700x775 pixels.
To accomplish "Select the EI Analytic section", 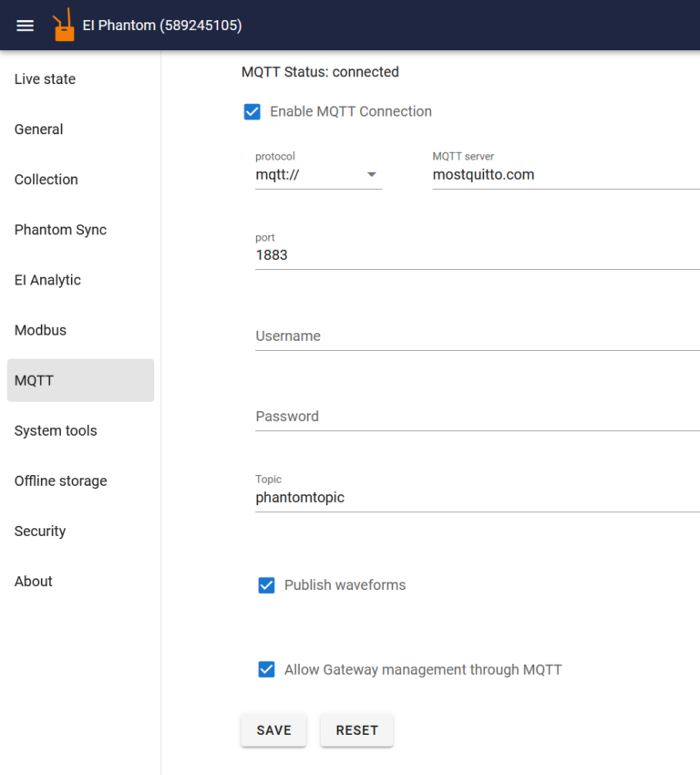I will pos(47,280).
